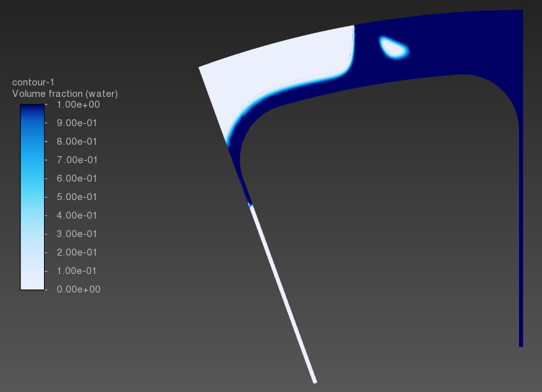Image resolution: width=542 pixels, height=392 pixels.
Task: Select the 0.00e+00 legend value
Action: [x=78, y=289]
